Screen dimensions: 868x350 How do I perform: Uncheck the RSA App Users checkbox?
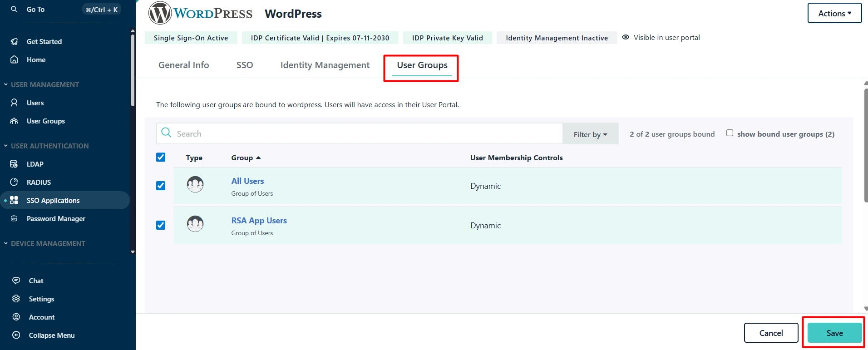coord(161,225)
